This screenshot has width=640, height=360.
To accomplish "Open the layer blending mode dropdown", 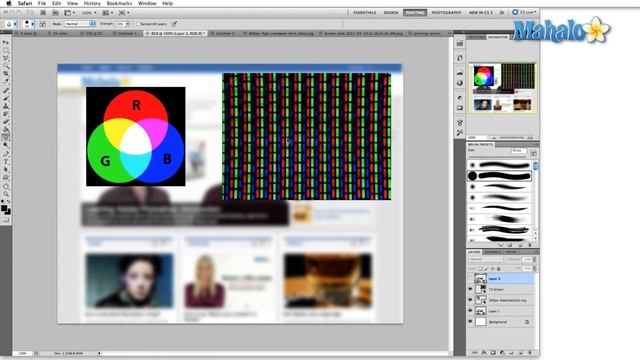I will [x=487, y=259].
